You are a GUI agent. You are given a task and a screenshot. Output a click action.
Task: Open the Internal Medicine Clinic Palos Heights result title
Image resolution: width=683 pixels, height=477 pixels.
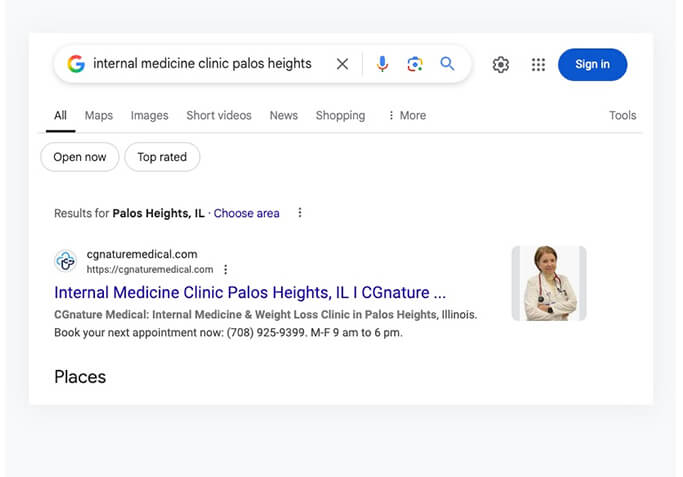(x=250, y=292)
